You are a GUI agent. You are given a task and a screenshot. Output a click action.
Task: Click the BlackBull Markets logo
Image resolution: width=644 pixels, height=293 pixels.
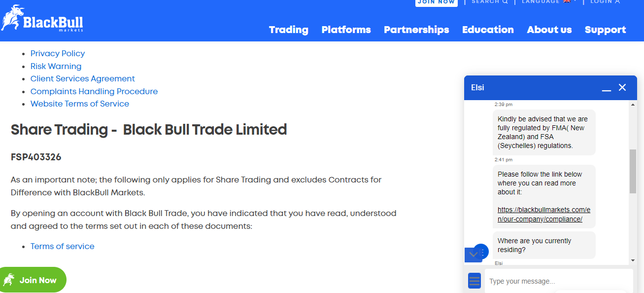coord(42,19)
